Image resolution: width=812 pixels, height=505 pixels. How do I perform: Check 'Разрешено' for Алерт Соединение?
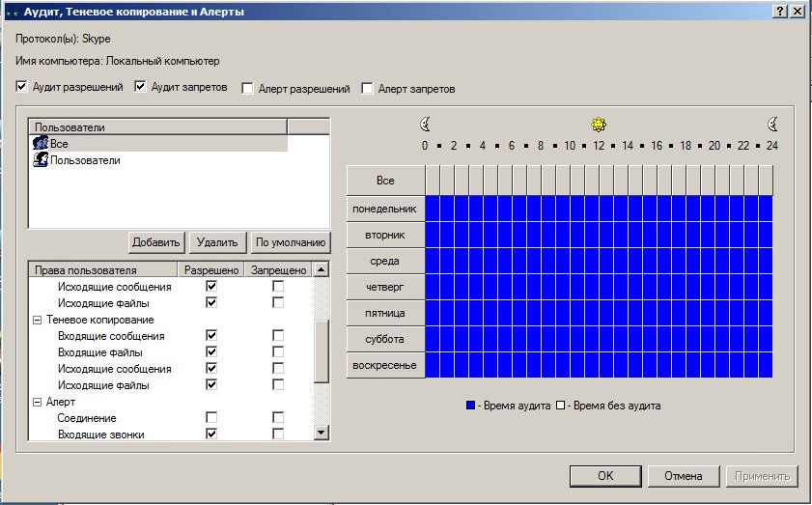[x=211, y=417]
